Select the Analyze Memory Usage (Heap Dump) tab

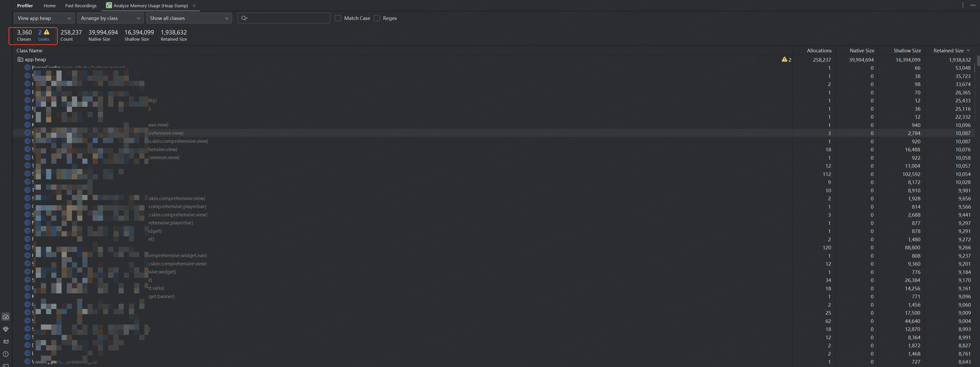pos(151,6)
